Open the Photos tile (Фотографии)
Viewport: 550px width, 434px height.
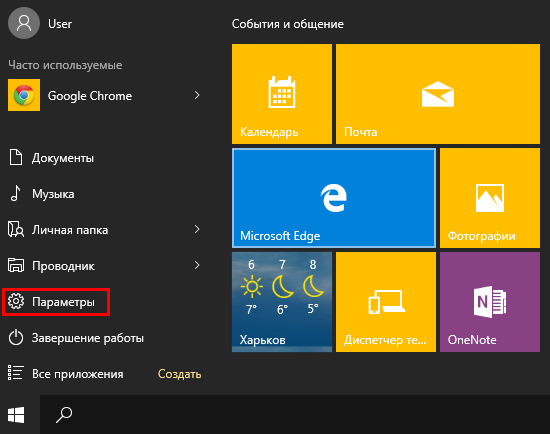[x=490, y=198]
